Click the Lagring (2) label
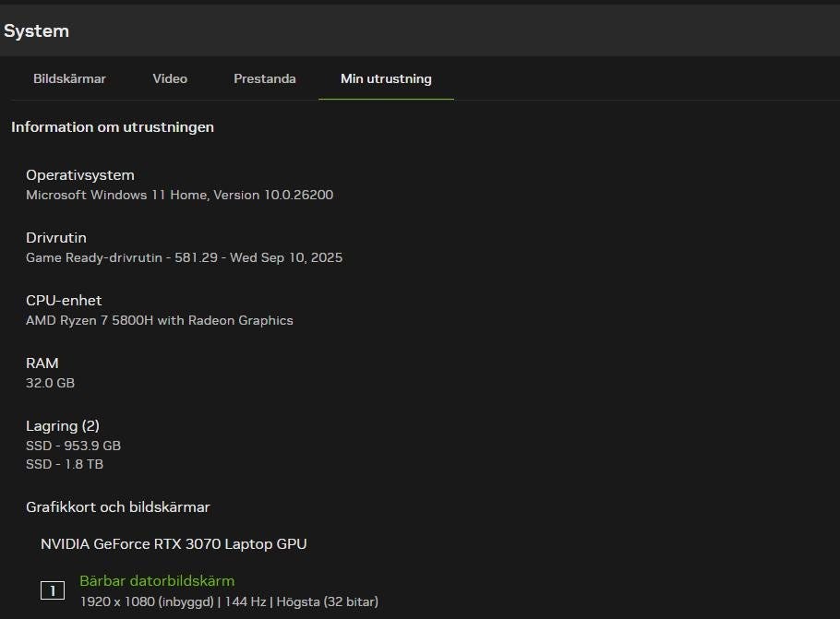 tap(63, 426)
